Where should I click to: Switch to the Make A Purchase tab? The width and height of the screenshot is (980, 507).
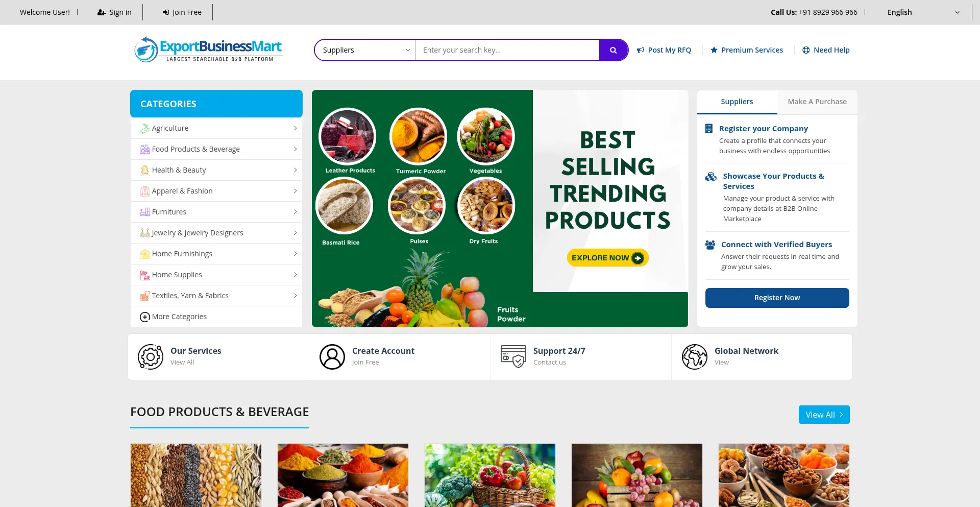click(817, 102)
